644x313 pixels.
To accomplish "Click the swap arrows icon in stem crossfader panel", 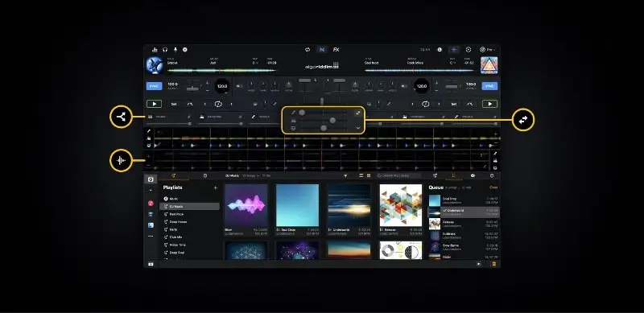I will 358,113.
